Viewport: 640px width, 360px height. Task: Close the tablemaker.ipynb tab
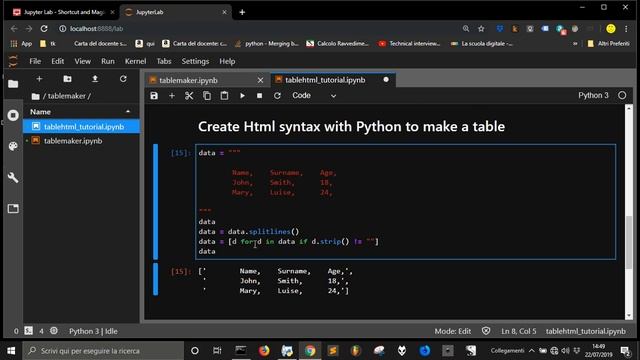point(260,80)
